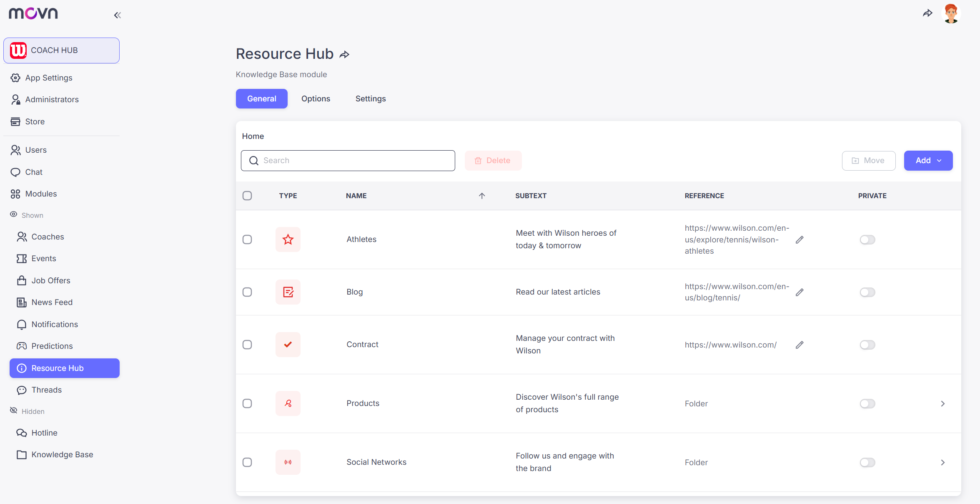Expand Social Networks folder via chevron
Image resolution: width=980 pixels, height=504 pixels.
(x=942, y=462)
